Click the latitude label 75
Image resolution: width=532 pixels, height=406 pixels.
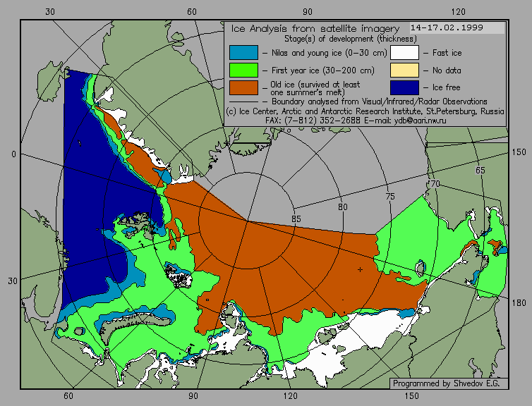click(x=390, y=196)
